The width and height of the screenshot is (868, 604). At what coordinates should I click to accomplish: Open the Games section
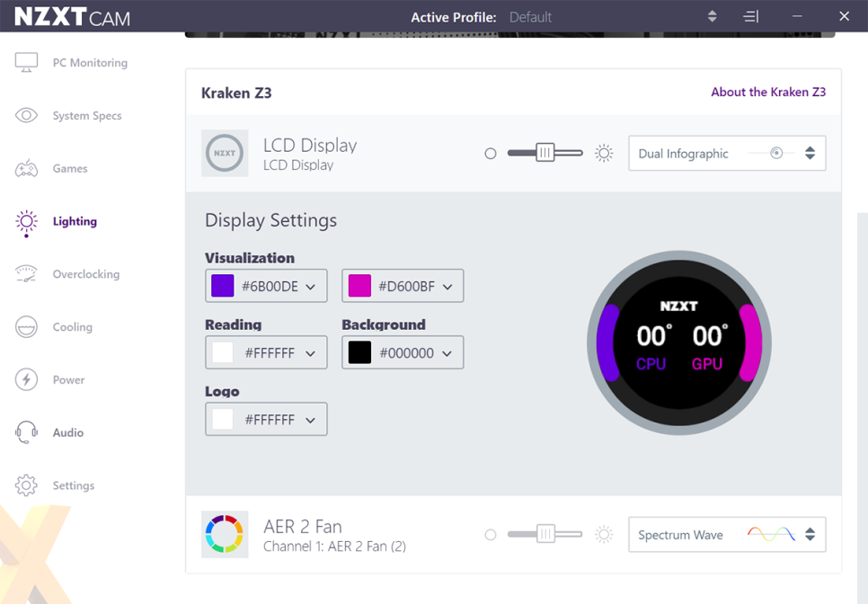pos(70,168)
